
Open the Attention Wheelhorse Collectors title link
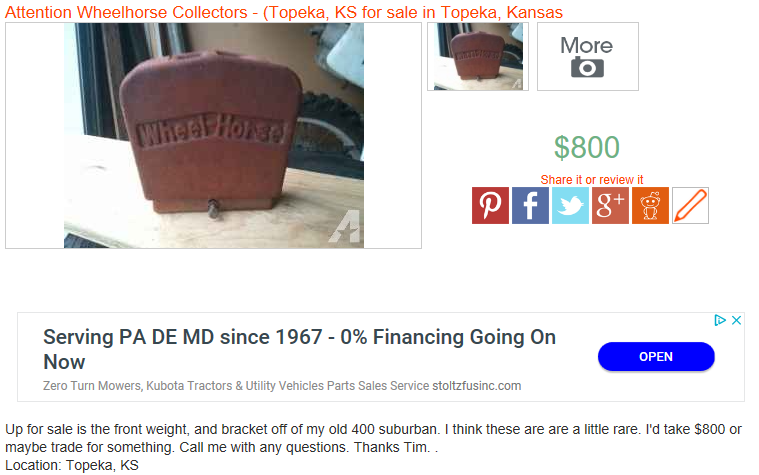click(x=284, y=12)
